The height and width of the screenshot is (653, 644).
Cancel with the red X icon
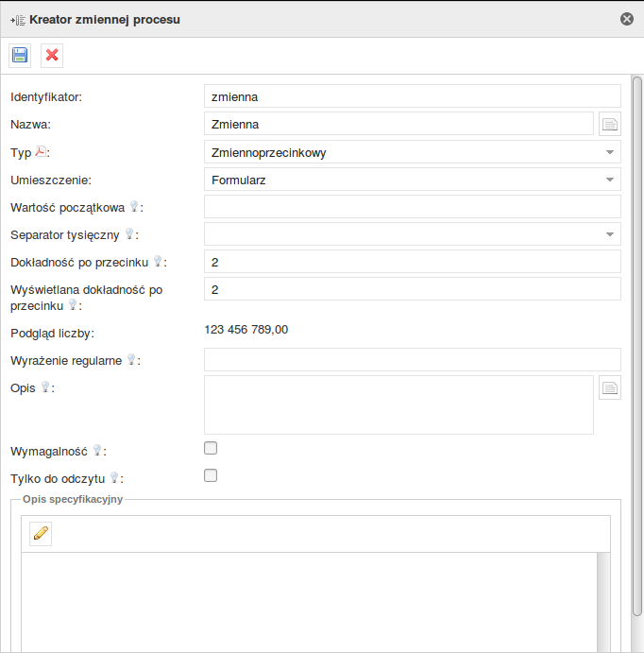click(52, 56)
